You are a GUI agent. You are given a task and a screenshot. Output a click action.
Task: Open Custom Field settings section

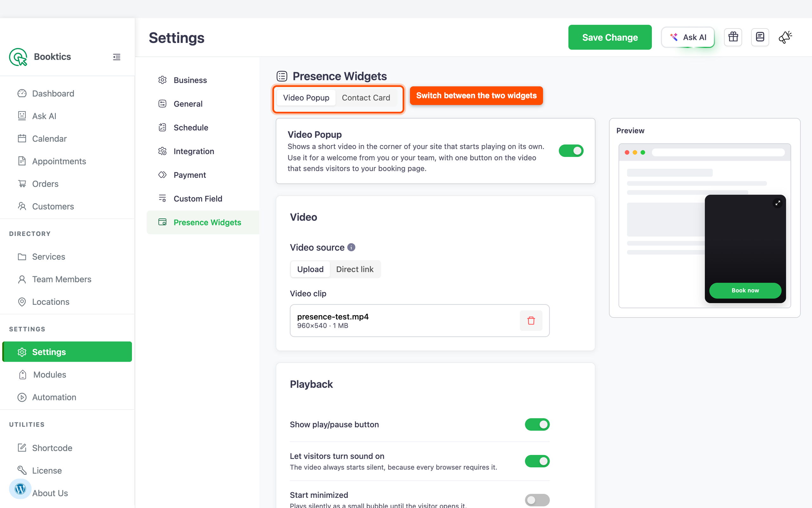point(203,198)
